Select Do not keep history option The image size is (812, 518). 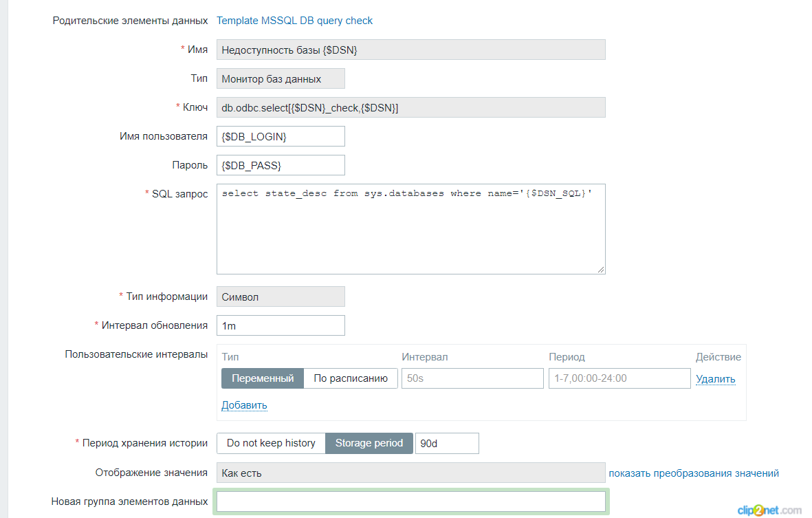pos(271,443)
